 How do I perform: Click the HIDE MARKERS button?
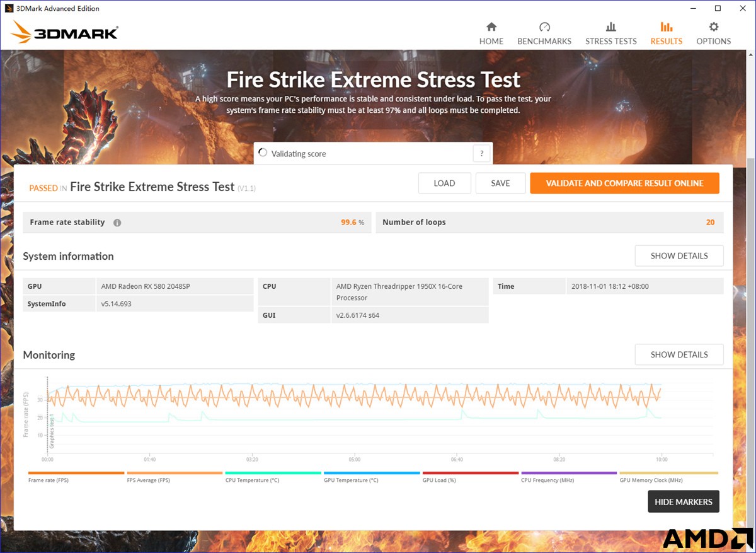click(684, 502)
